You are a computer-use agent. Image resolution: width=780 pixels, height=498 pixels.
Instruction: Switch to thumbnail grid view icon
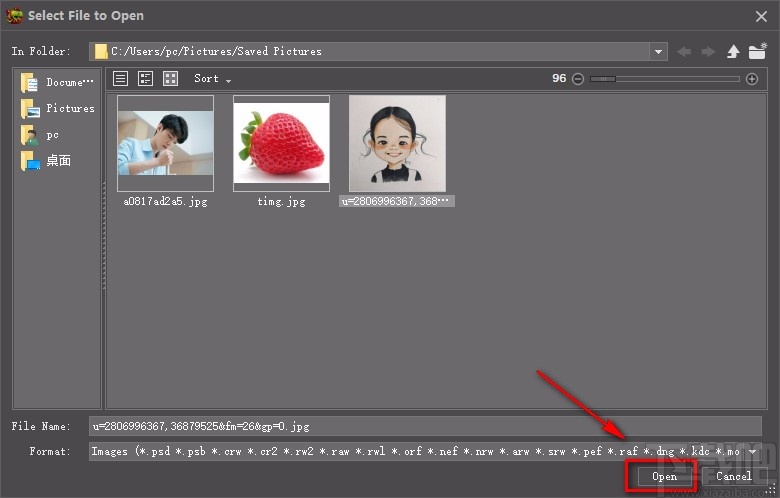[171, 78]
